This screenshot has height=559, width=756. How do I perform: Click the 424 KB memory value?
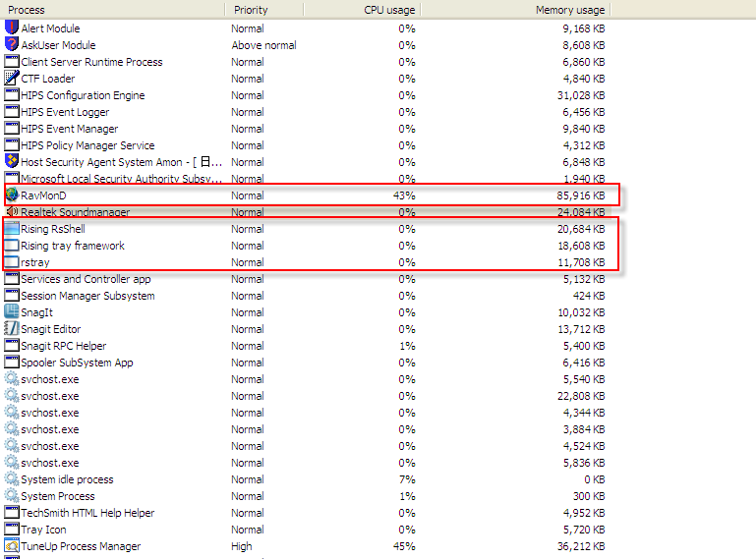[x=589, y=296]
